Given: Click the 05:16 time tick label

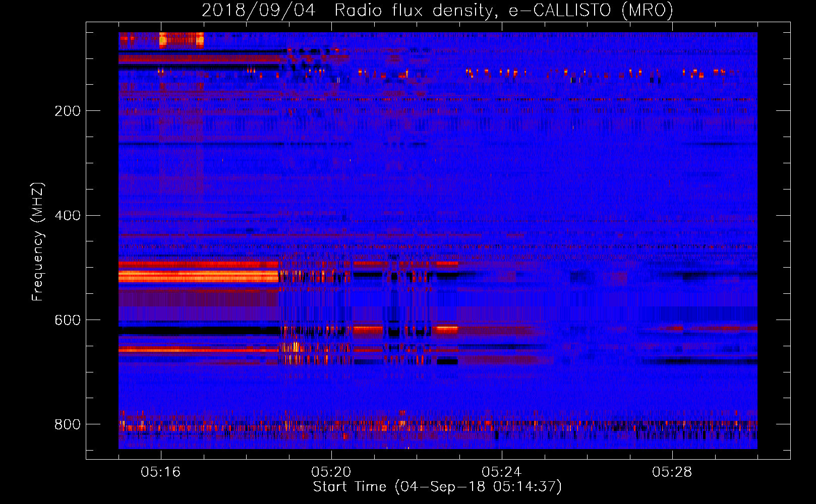Looking at the screenshot, I should click(x=160, y=472).
